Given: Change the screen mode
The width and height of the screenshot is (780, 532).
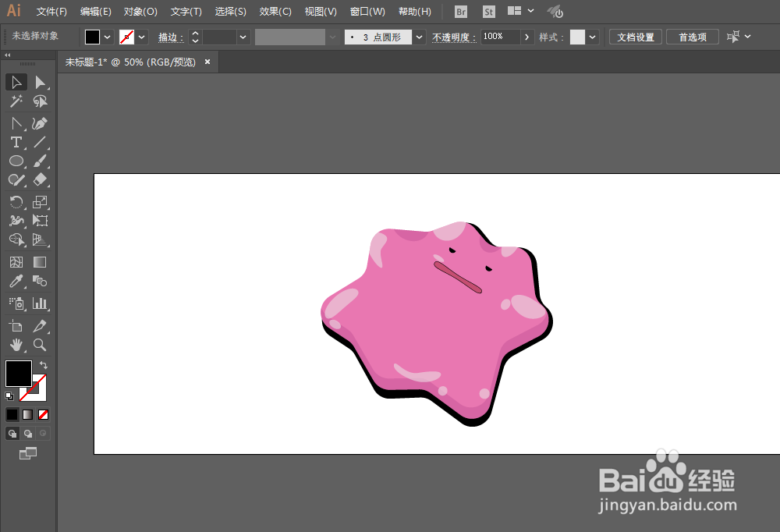Looking at the screenshot, I should pos(28,453).
